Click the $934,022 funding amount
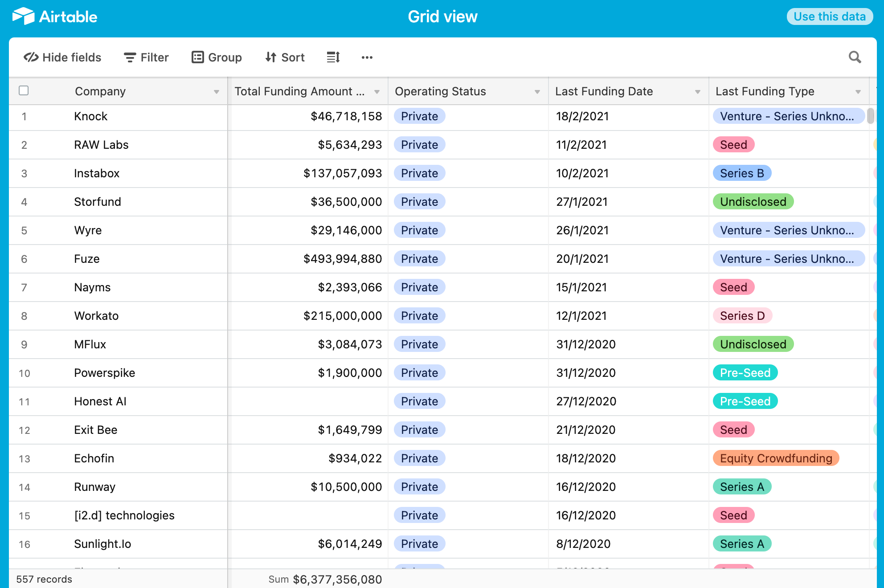The width and height of the screenshot is (884, 588). pyautogui.click(x=355, y=458)
